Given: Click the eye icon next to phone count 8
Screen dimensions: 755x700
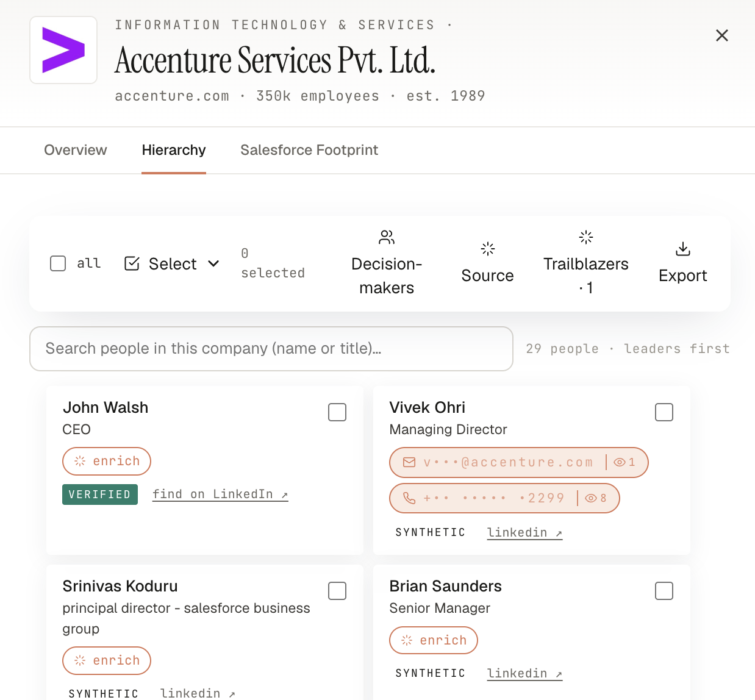Looking at the screenshot, I should click(x=591, y=498).
